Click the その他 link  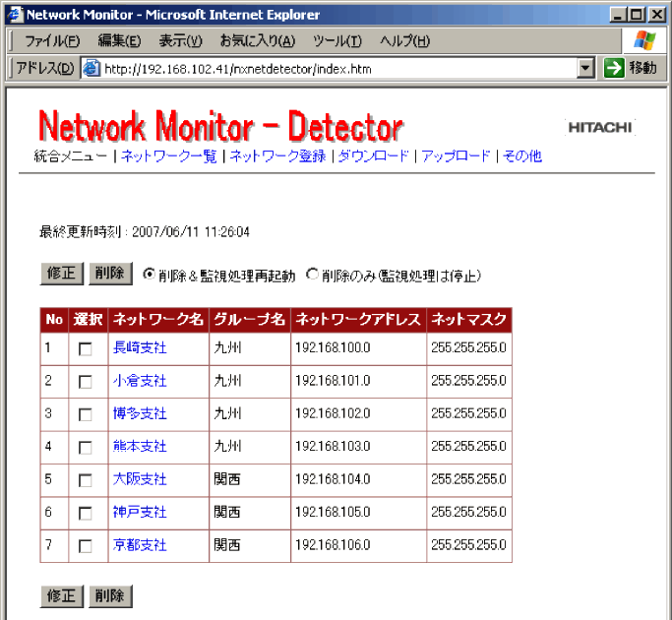522,156
